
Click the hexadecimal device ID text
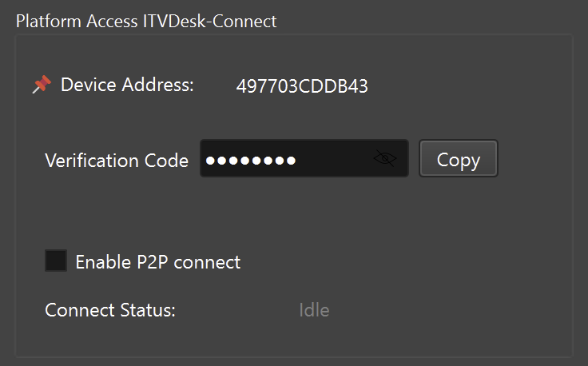pos(302,87)
